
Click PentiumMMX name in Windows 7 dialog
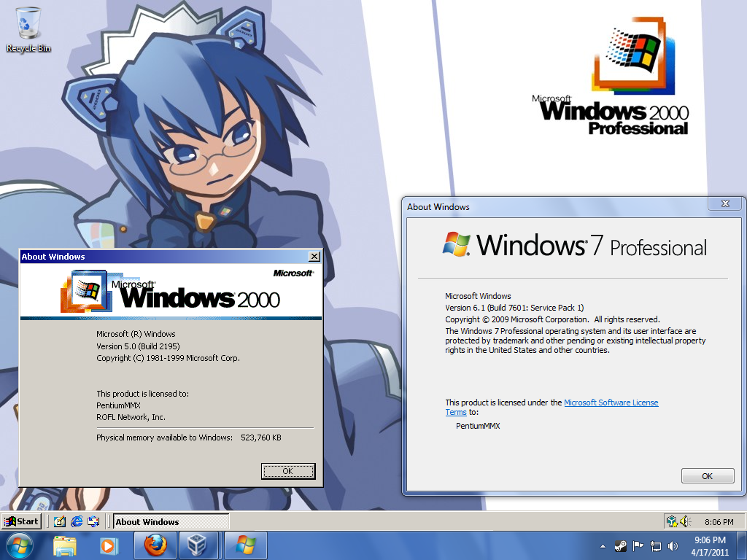coord(478,426)
